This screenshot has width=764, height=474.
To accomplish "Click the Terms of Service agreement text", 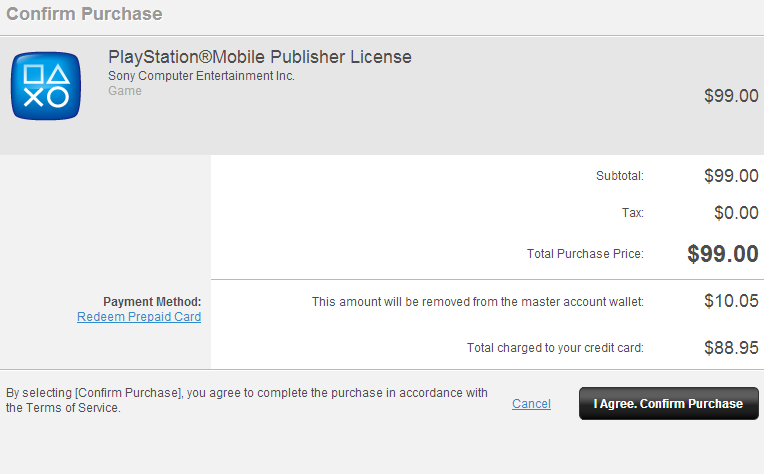I will (x=247, y=400).
